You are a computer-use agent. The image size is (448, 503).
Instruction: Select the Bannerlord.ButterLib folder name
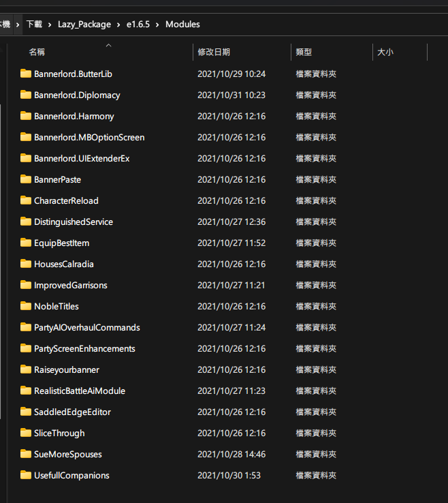[73, 74]
